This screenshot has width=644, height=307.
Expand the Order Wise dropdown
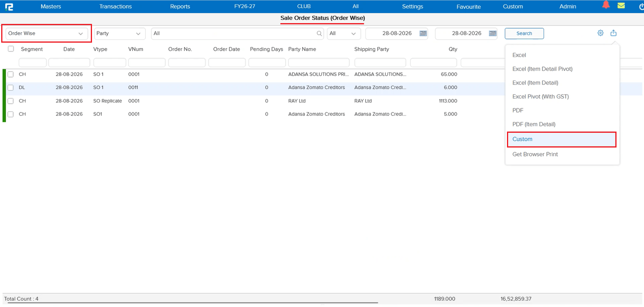[47, 33]
